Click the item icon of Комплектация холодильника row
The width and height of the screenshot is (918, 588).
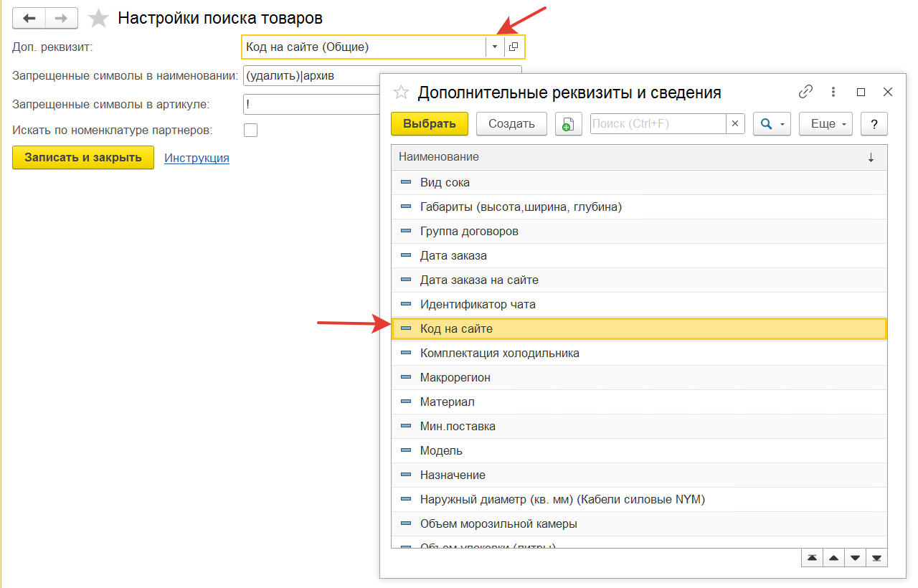click(406, 353)
